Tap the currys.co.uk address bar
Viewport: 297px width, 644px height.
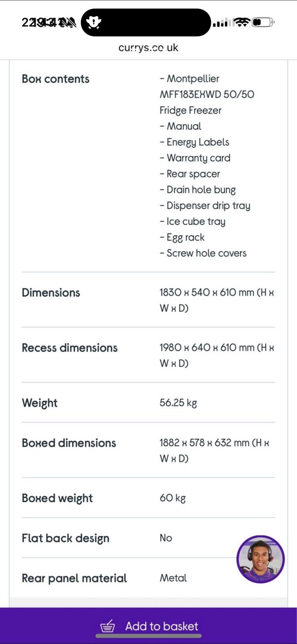click(x=148, y=47)
